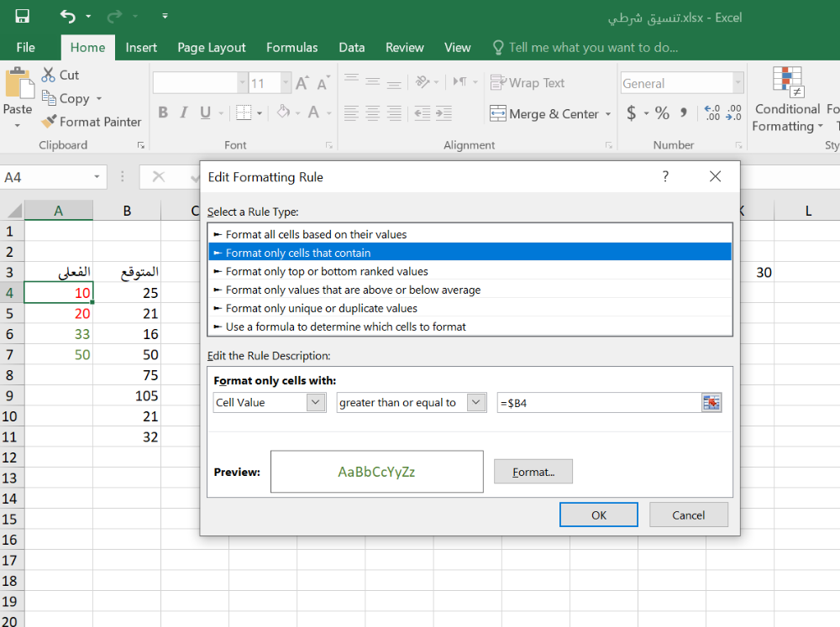Click the Undo arrow icon
840x627 pixels.
tap(67, 17)
